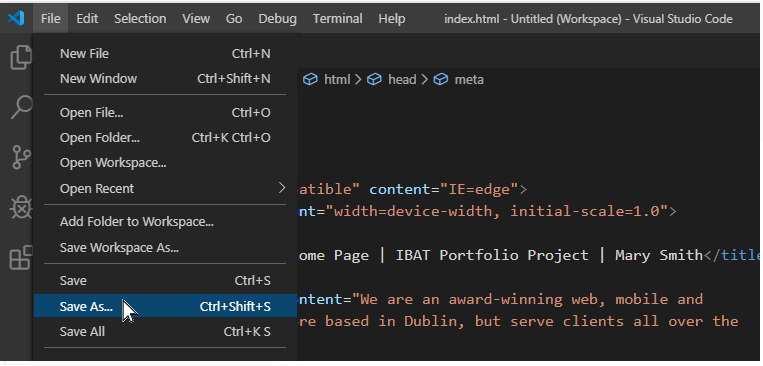Screen dimensions: 763x366
Task: Expand the Open Recent submenu
Action: [165, 188]
